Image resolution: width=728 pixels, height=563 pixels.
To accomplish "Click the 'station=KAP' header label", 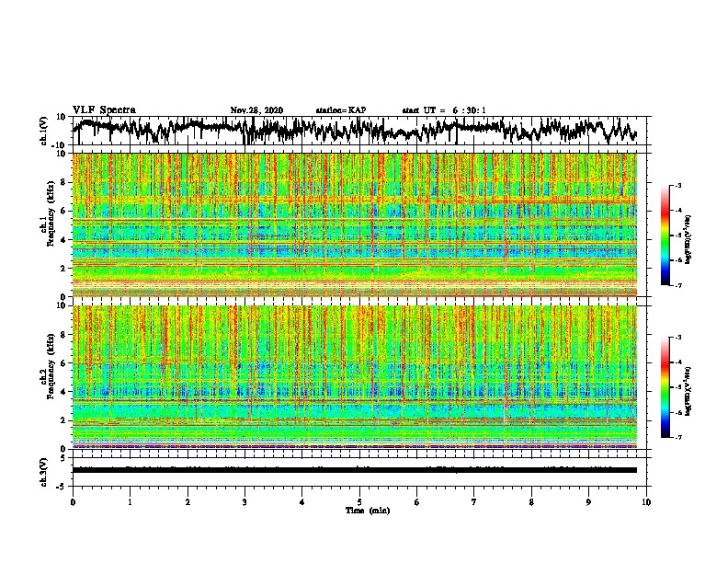I will pos(341,110).
